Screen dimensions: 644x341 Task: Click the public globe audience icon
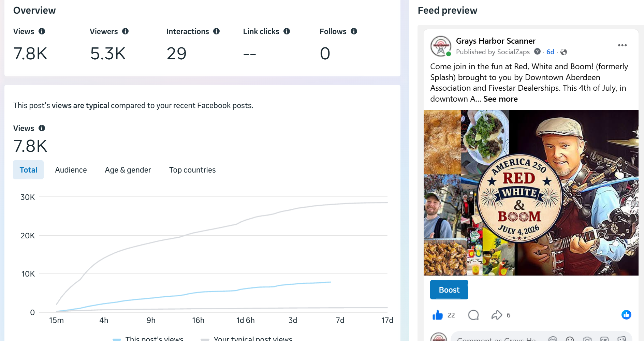point(563,52)
